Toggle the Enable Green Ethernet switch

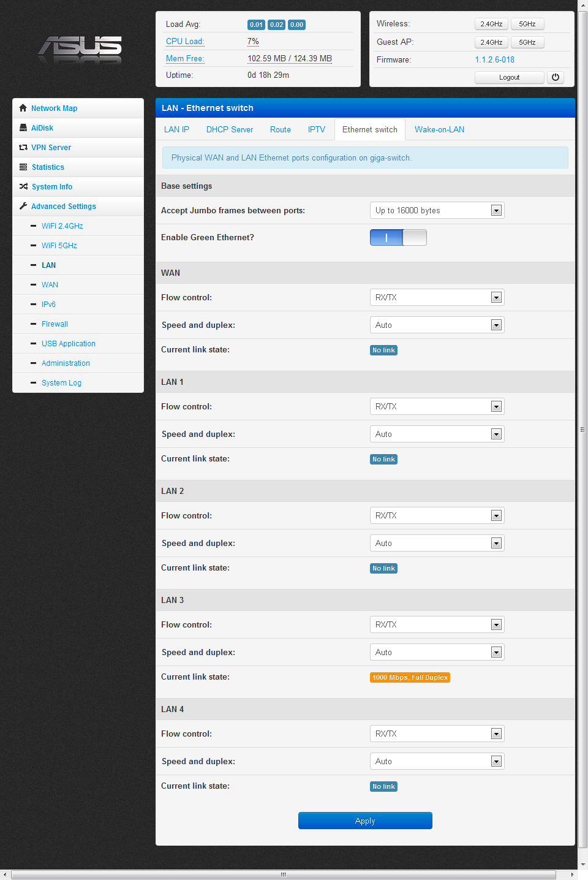point(398,238)
